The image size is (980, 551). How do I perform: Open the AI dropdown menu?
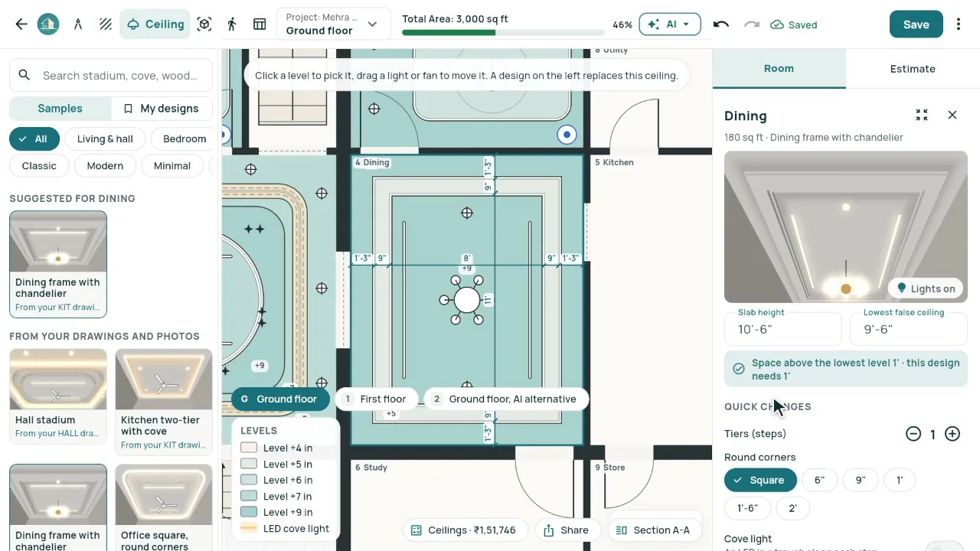669,24
